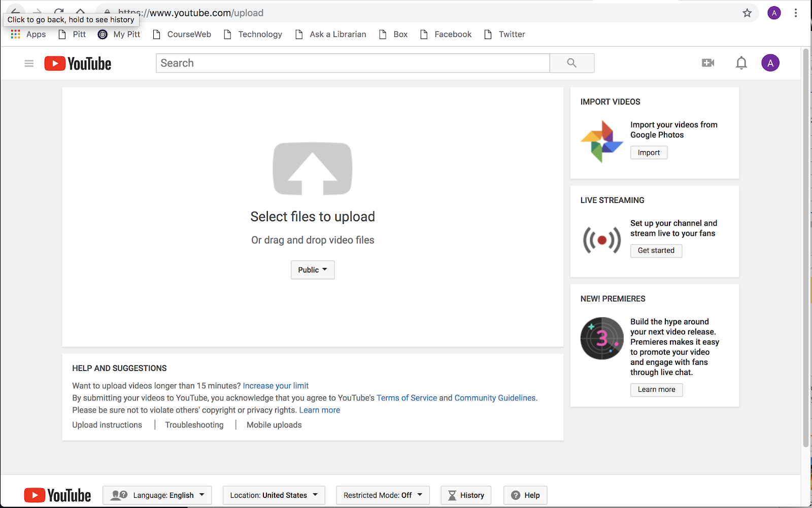Click the Premieres Learn more button
The width and height of the screenshot is (812, 508).
pos(657,390)
